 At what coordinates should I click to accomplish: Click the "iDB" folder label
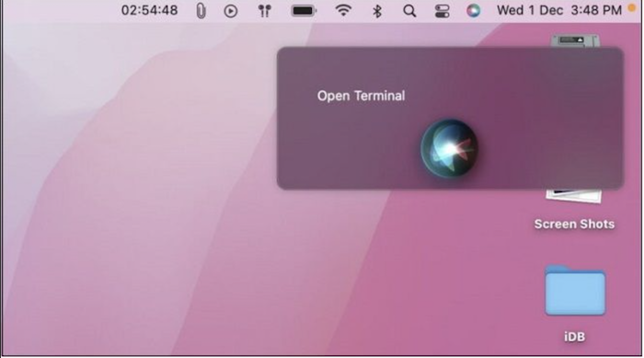point(574,337)
